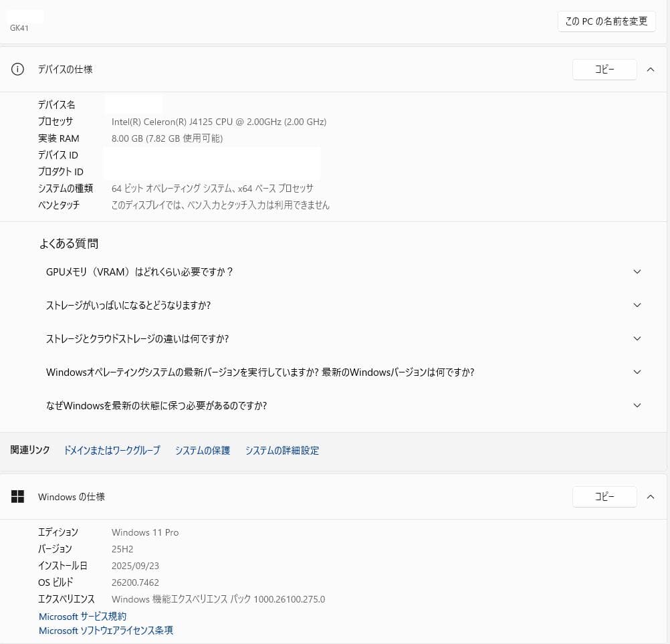Collapse the Windows の仕様 section chevron

point(651,497)
